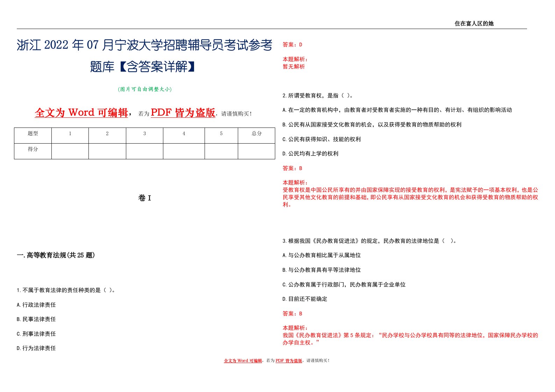The image size is (555, 392).
Task: Click the 暂无解析 text
Action: (x=294, y=66)
